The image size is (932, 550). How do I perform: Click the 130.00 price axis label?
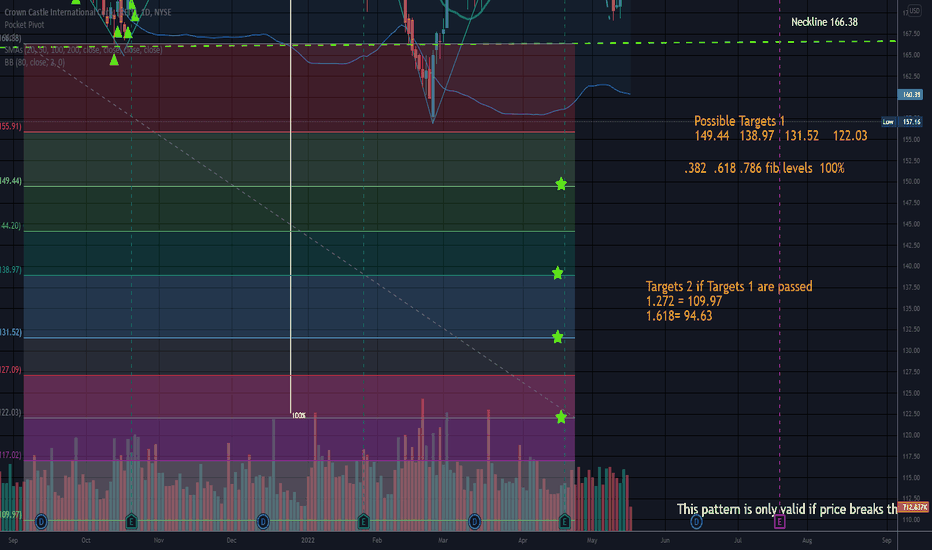click(x=911, y=350)
